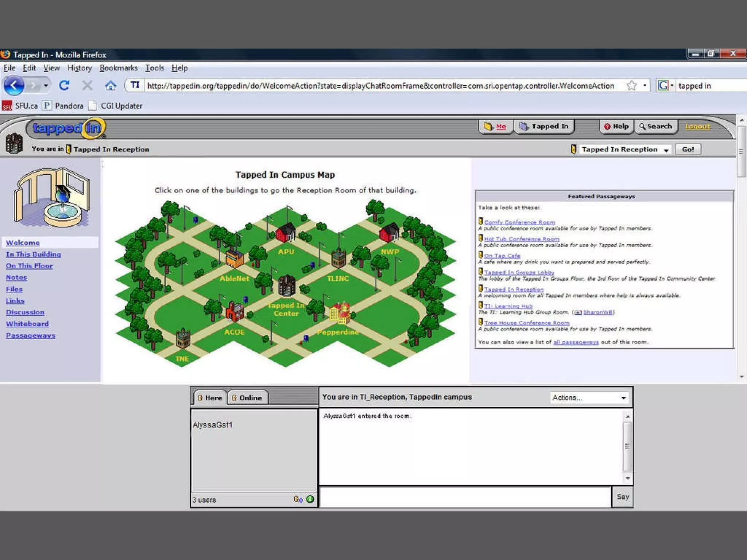The image size is (747, 560).
Task: Click the browser home icon
Action: (111, 86)
